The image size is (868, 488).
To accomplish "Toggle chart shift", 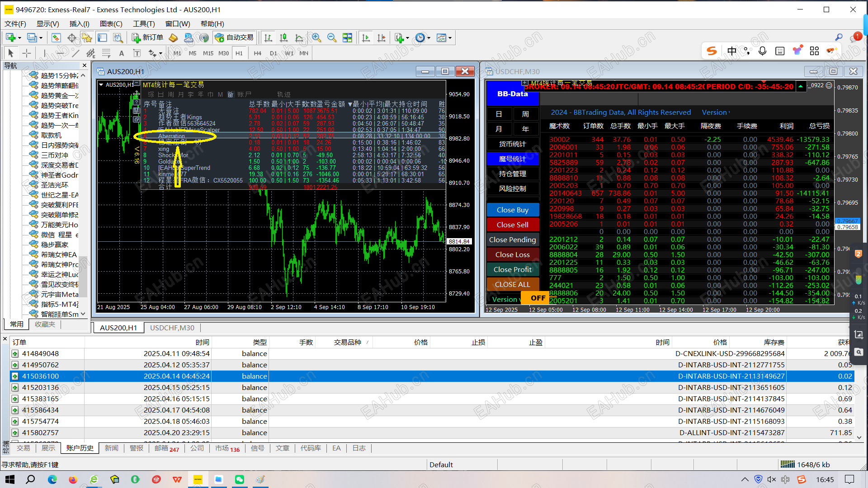I will [381, 38].
